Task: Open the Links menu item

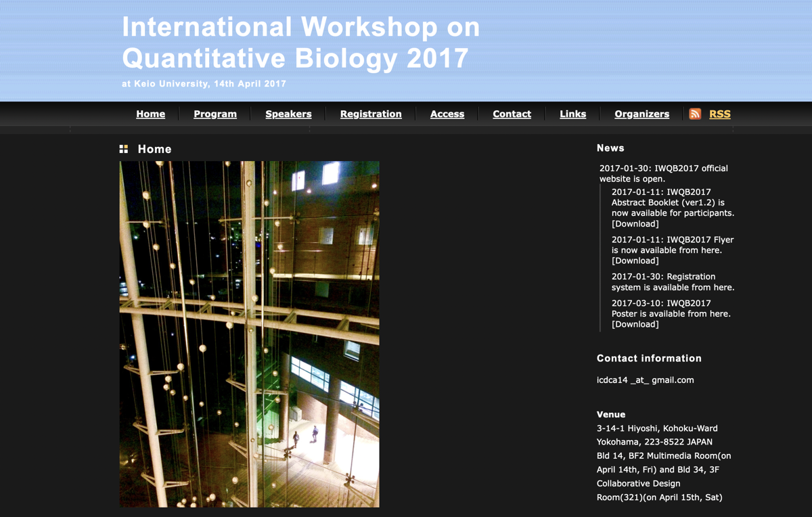Action: [x=572, y=114]
